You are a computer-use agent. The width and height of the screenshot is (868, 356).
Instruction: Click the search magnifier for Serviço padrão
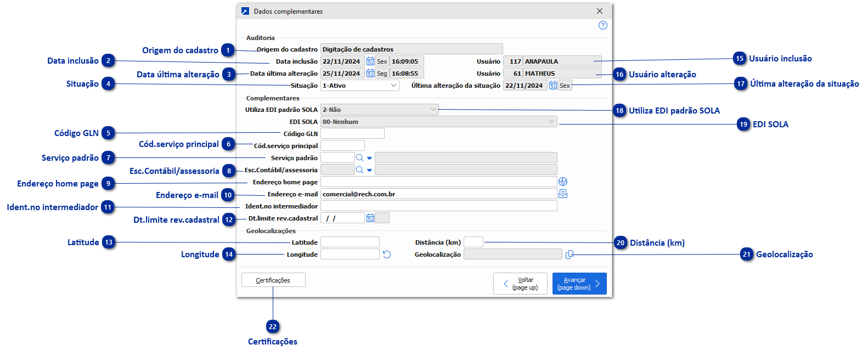click(x=359, y=158)
